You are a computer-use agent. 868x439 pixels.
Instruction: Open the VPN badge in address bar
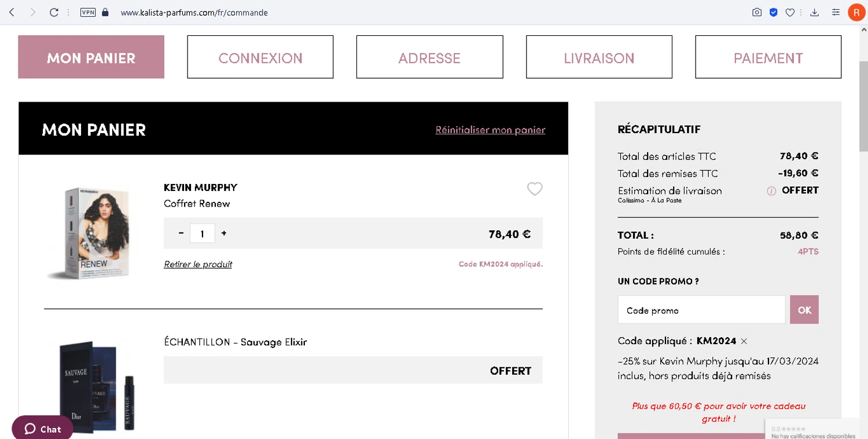88,12
